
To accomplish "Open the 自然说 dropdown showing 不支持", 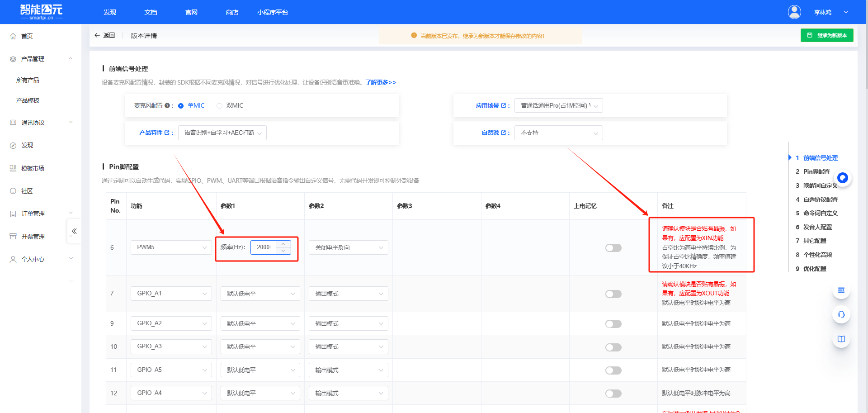I will pyautogui.click(x=558, y=133).
